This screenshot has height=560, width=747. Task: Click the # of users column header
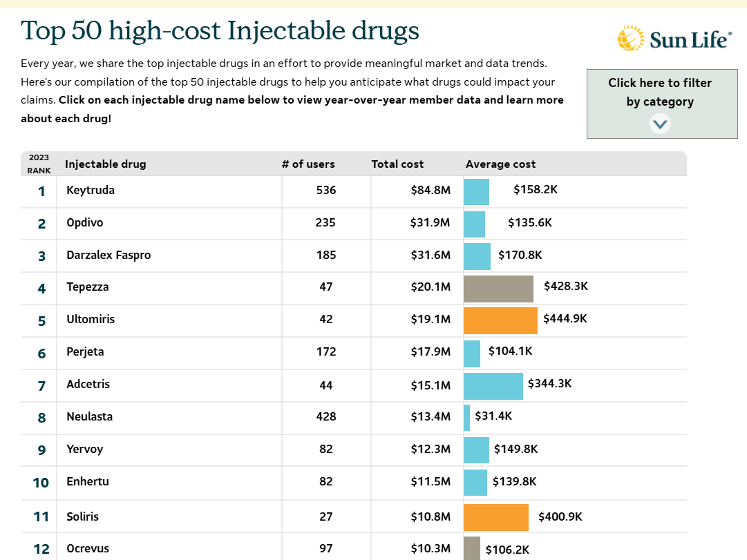[x=308, y=164]
